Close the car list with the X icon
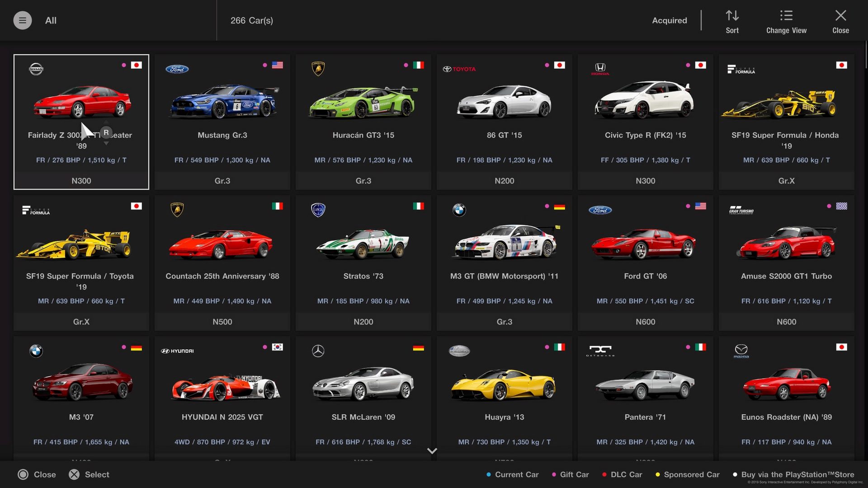This screenshot has height=488, width=868. pyautogui.click(x=840, y=22)
